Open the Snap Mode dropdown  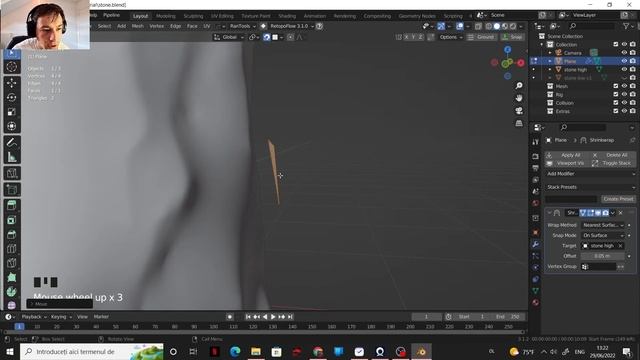tap(602, 236)
